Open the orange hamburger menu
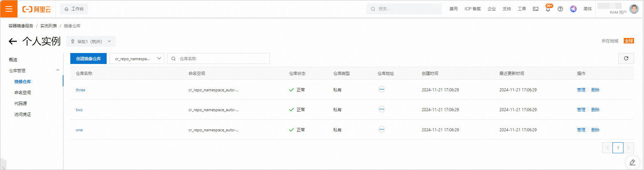The height and width of the screenshot is (170, 644). [x=9, y=9]
